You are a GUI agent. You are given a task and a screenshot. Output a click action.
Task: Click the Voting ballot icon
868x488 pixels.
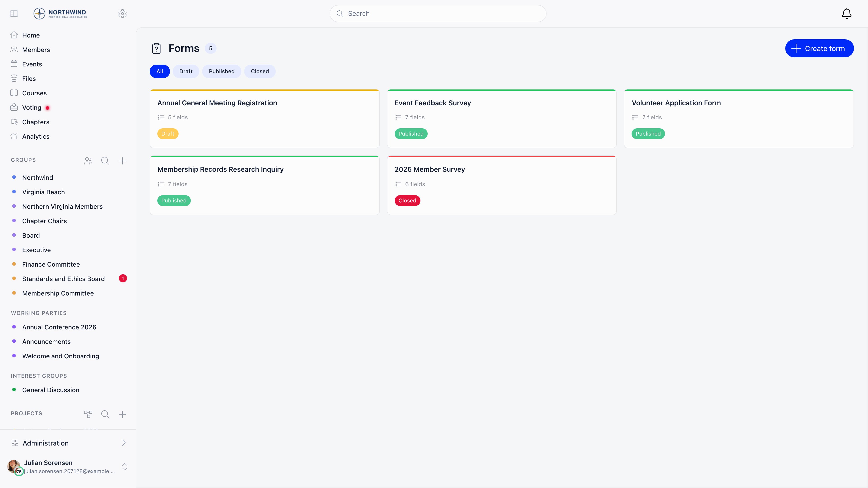coord(14,108)
